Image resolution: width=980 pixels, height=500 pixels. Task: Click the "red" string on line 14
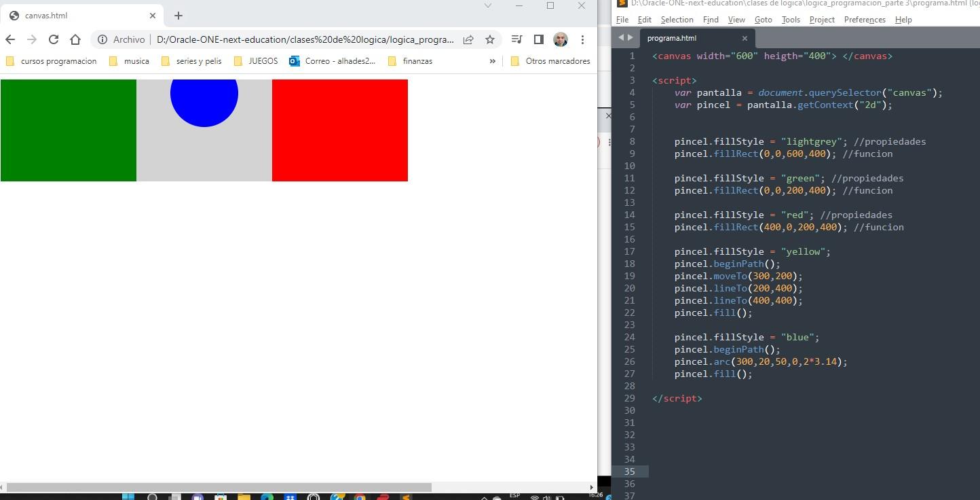[x=795, y=215]
